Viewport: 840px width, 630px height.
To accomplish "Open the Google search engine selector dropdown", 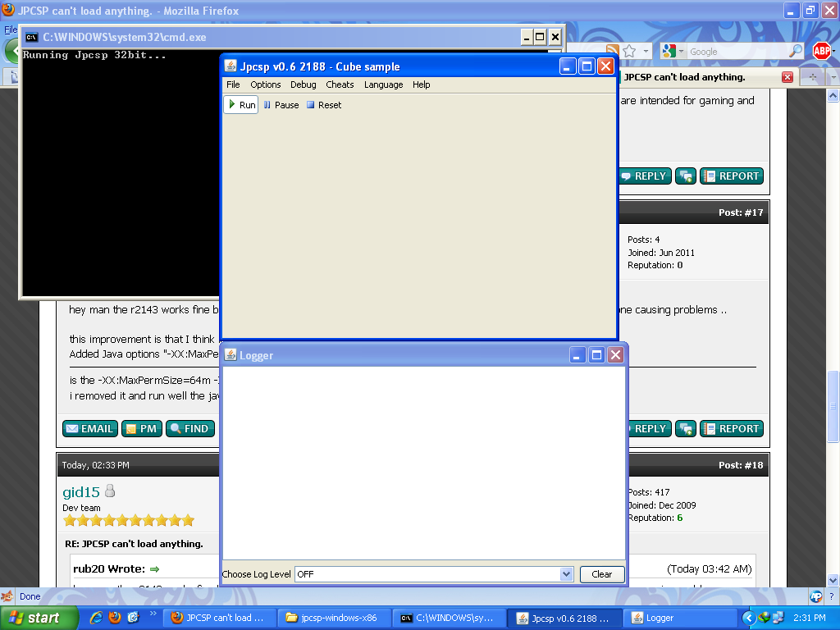I will 673,51.
